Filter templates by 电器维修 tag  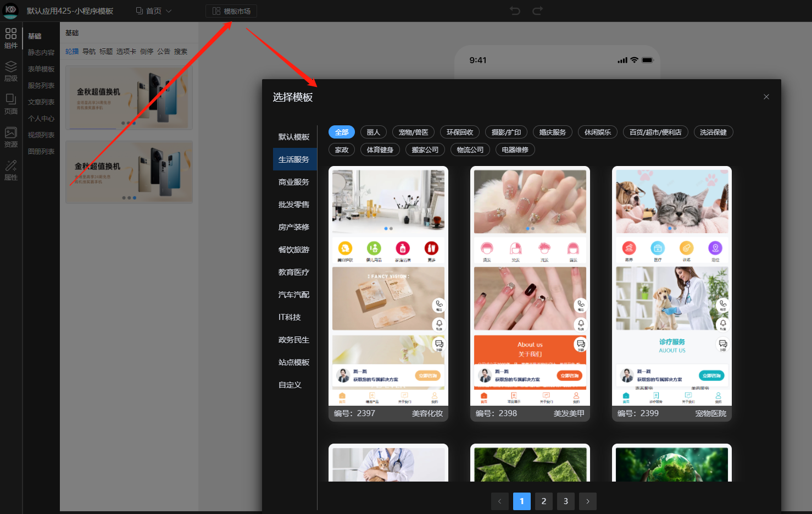[x=515, y=150]
